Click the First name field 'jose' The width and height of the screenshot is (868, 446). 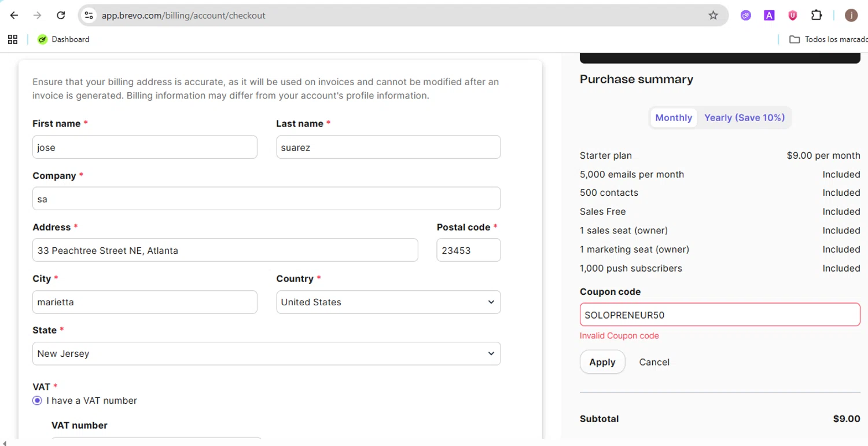[x=145, y=147]
